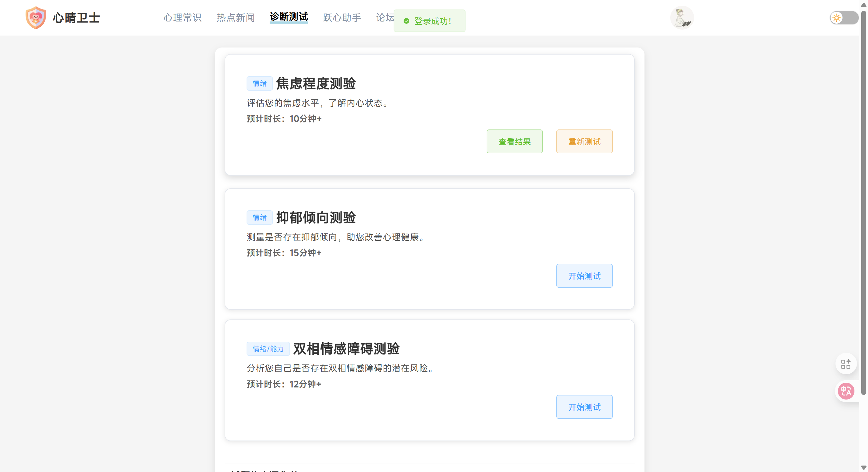
Task: Click the 情绪/能力 tag label
Action: (268, 349)
